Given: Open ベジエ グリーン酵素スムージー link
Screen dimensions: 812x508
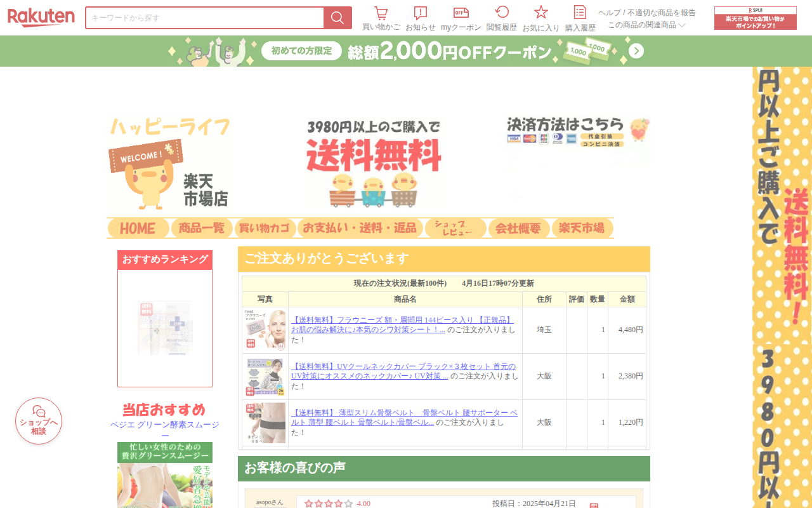Looking at the screenshot, I should coord(165,430).
